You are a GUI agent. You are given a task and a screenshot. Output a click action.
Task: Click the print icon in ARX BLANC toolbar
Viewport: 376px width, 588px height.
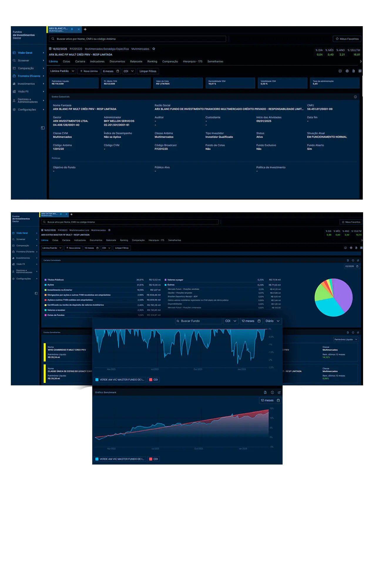click(347, 71)
